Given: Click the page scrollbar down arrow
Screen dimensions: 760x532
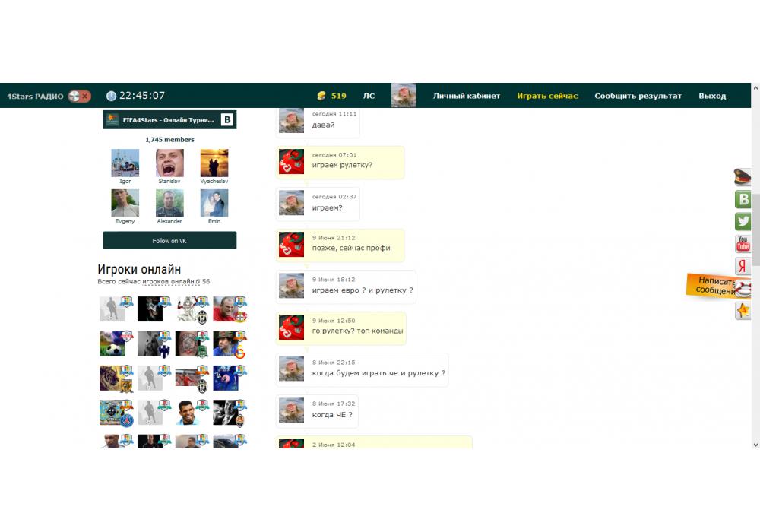Looking at the screenshot, I should [755, 444].
